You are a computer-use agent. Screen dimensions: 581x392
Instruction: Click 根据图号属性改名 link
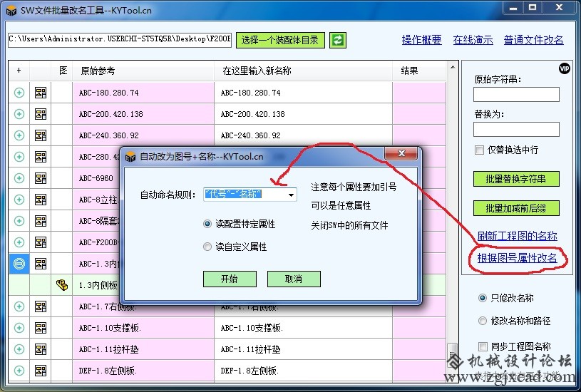[517, 258]
